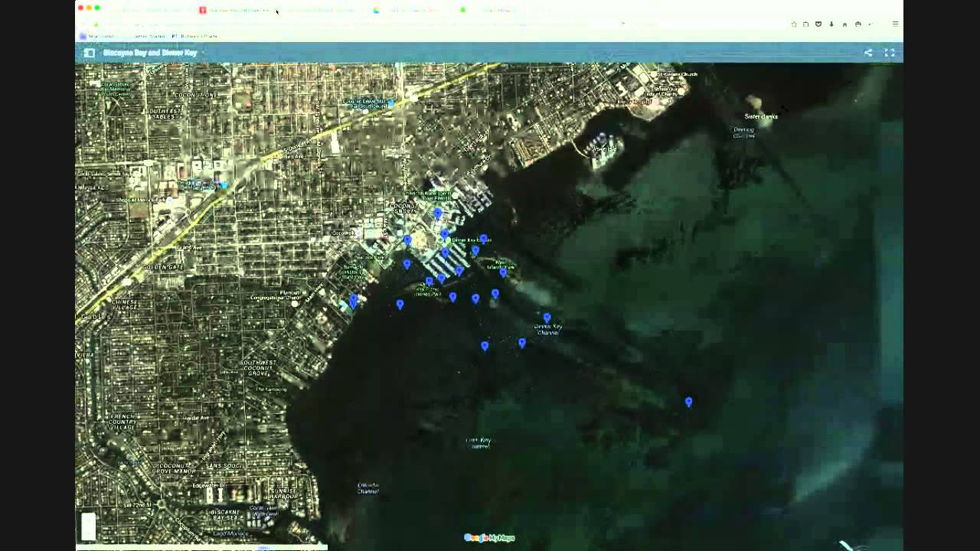Switch to the browser tab with green favicon
This screenshot has height=551, width=980.
pos(462,10)
